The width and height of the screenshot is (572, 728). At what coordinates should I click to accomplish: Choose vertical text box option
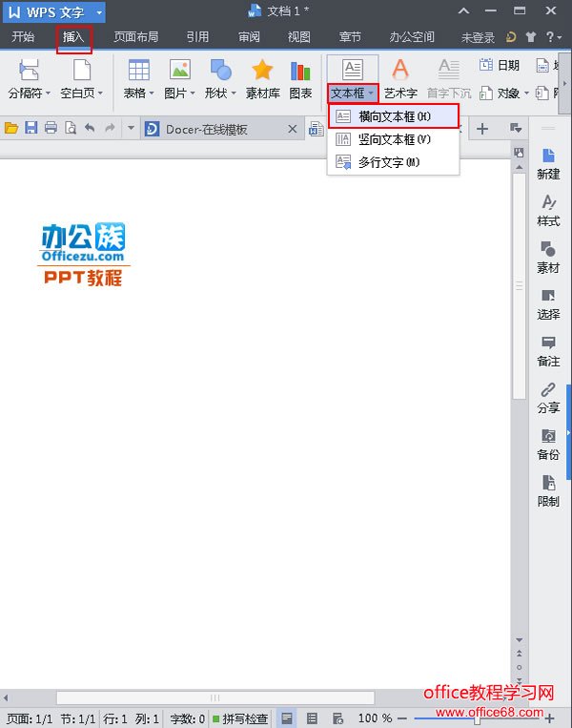[394, 139]
